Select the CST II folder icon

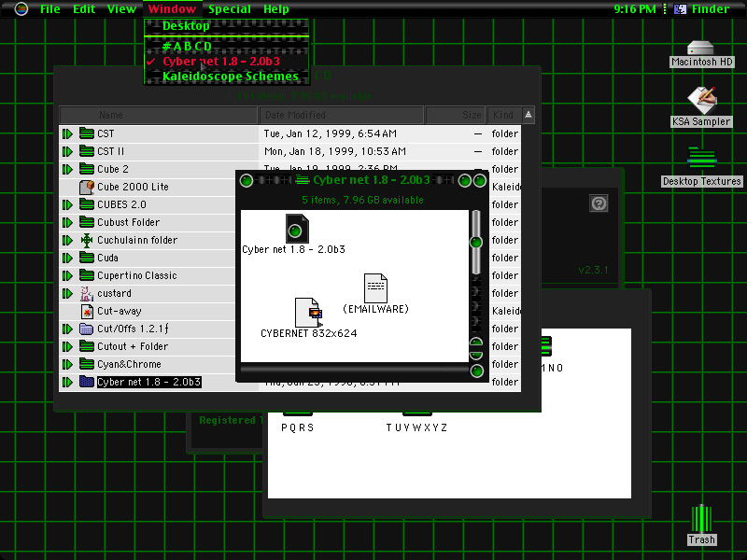(86, 151)
